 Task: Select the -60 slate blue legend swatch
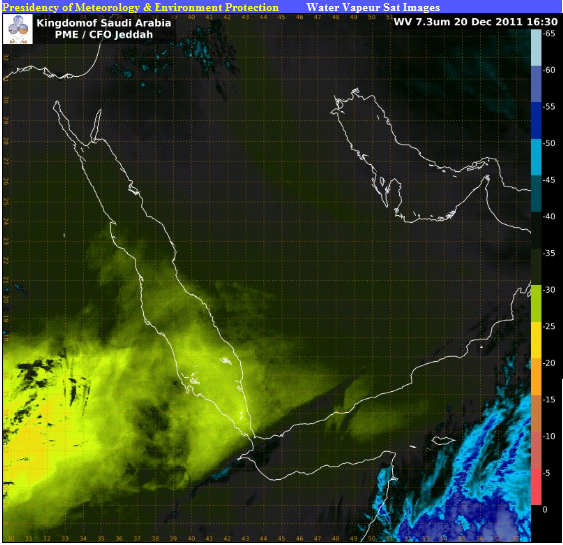tap(536, 84)
